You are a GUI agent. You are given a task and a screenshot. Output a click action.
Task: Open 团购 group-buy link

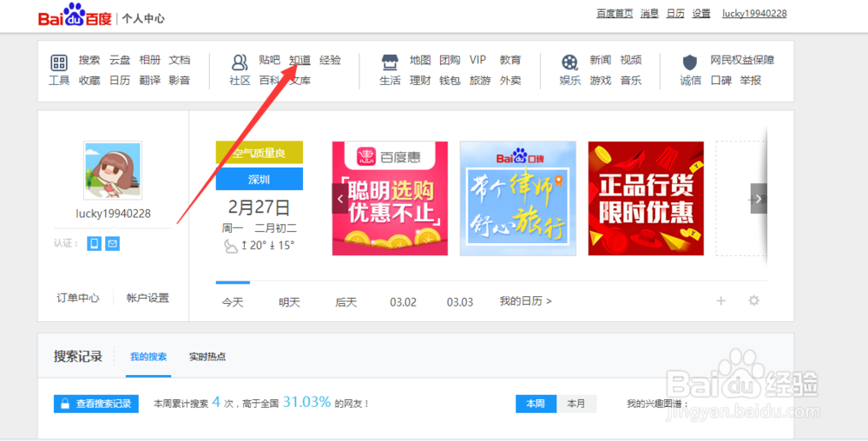[450, 60]
